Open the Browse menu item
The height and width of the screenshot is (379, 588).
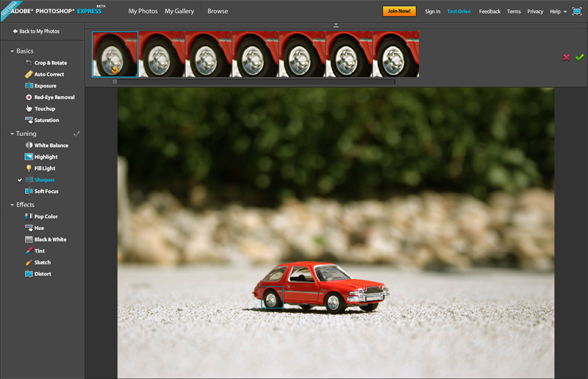218,12
